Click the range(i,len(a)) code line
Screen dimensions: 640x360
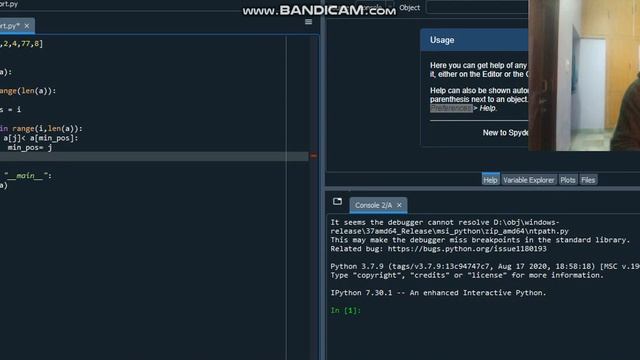41,129
